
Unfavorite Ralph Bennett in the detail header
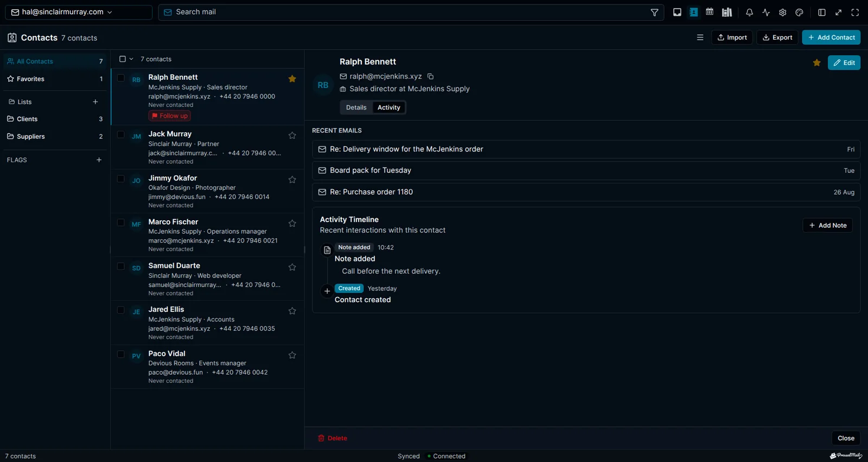816,63
